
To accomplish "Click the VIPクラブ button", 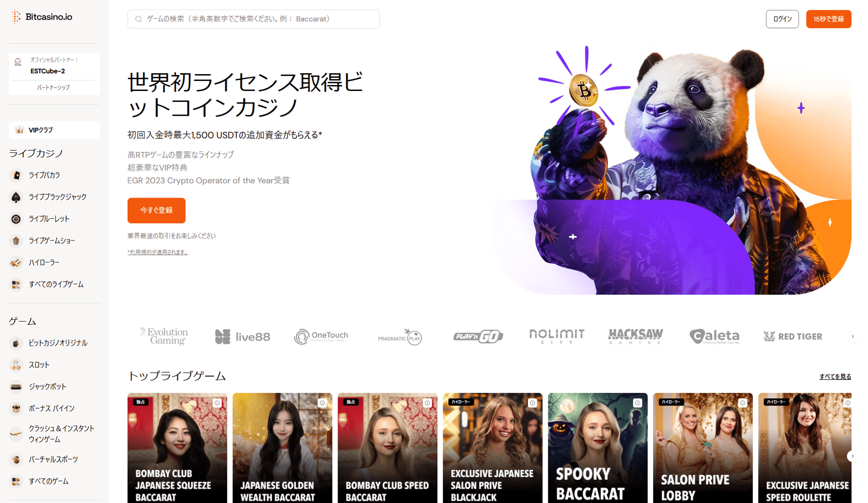I will point(54,130).
